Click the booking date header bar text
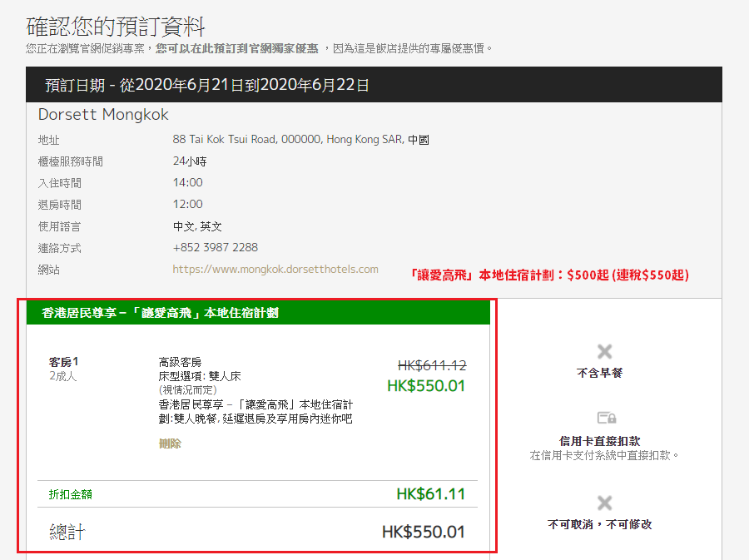The height and width of the screenshot is (560, 749). [x=207, y=85]
